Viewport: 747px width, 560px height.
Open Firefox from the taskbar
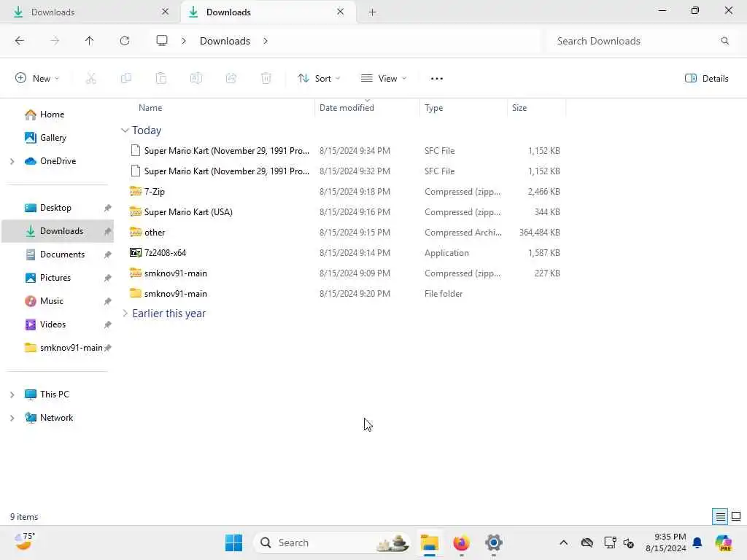(x=461, y=542)
